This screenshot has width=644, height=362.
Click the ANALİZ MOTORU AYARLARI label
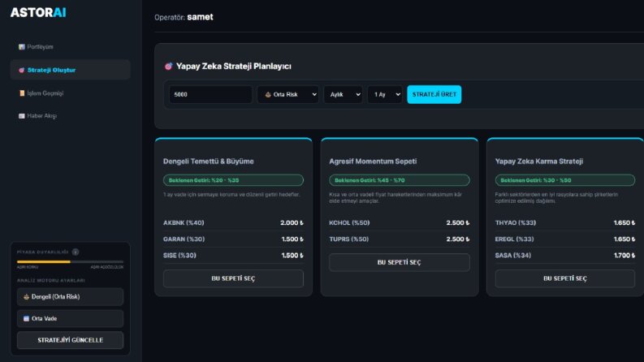[x=51, y=281]
